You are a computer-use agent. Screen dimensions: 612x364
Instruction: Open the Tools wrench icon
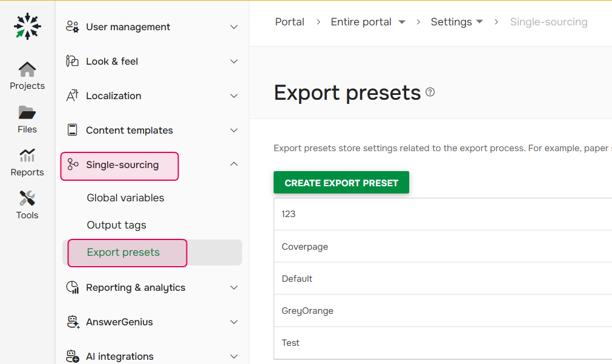[27, 198]
